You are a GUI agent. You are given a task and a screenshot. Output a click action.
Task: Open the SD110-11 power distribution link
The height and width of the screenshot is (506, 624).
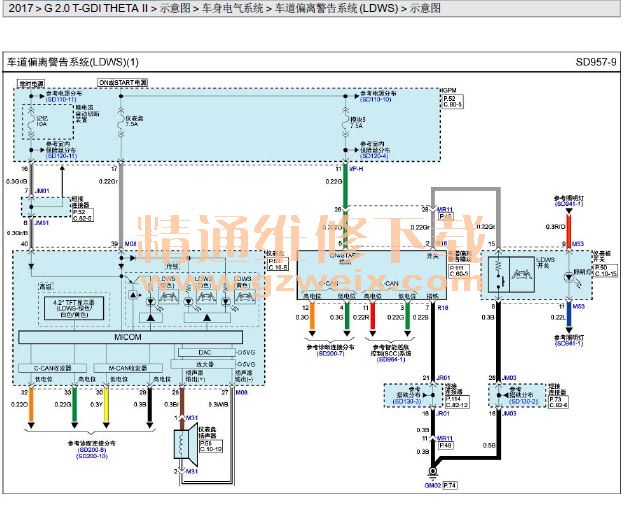(x=61, y=99)
